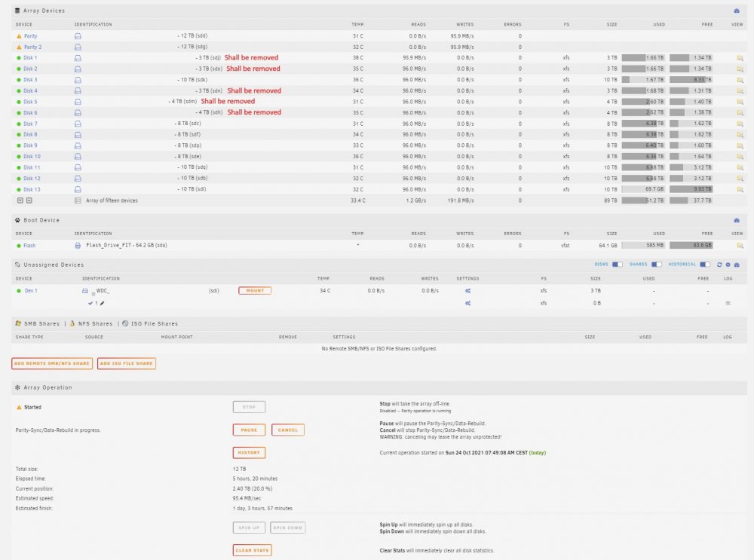Screen dimensions: 754x560
Task: Click the Disk 1 drive icon
Action: pos(78,58)
